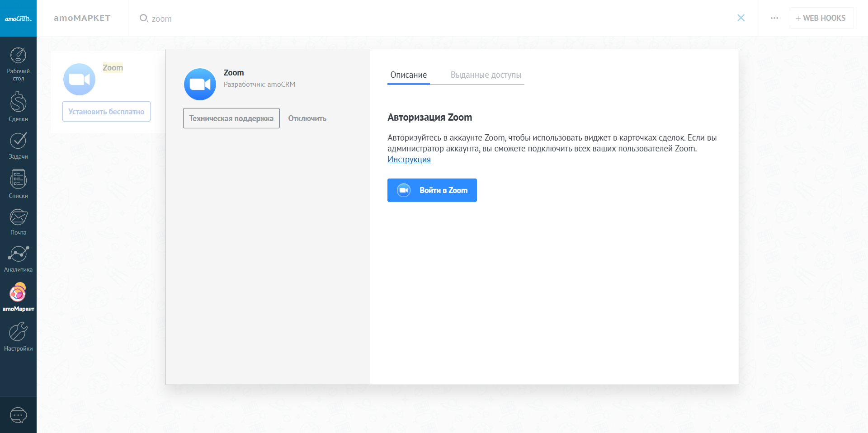Click Отключить to disable Zoom widget
The height and width of the screenshot is (433, 868).
click(307, 118)
